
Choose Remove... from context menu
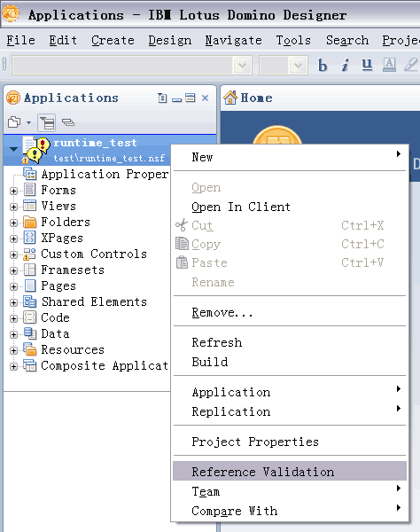click(x=290, y=312)
